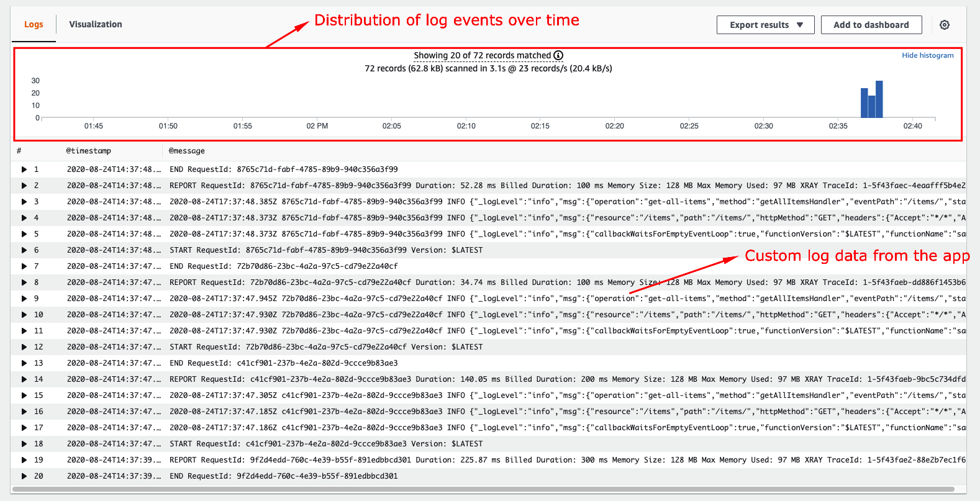Expand log row 2 REPORT entry
This screenshot has height=501, width=980.
(x=24, y=186)
